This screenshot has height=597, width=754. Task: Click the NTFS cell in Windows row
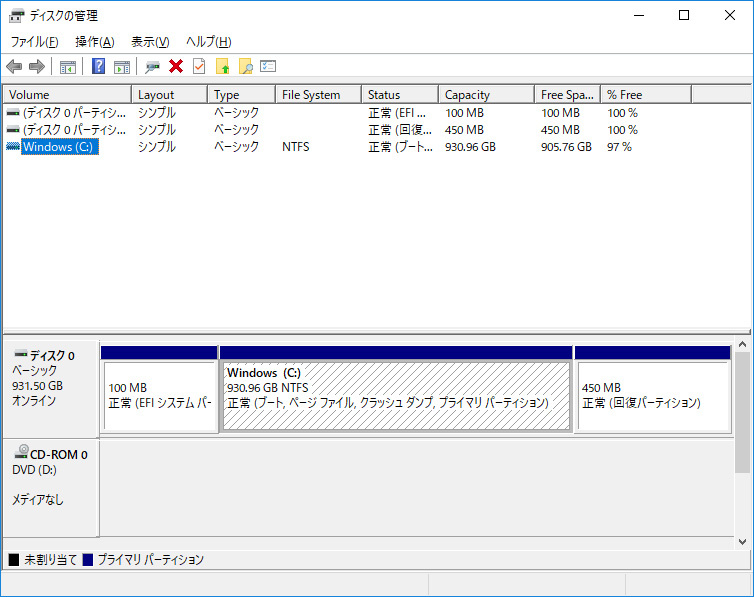pos(296,147)
